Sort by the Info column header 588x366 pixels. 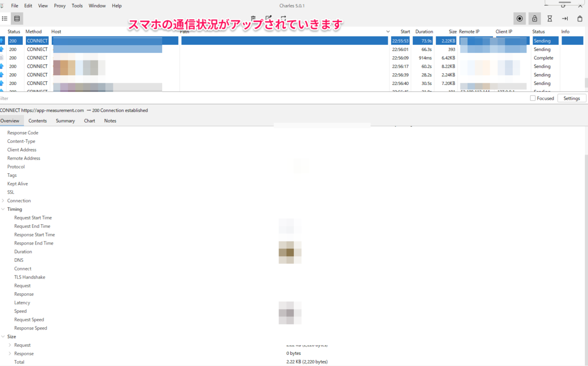(x=565, y=32)
